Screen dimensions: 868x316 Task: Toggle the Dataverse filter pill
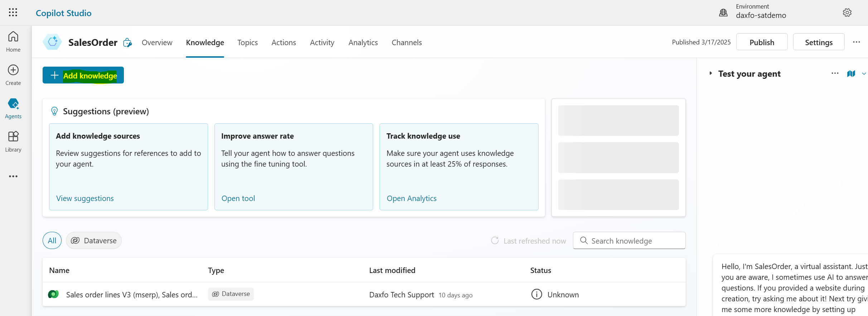point(94,240)
